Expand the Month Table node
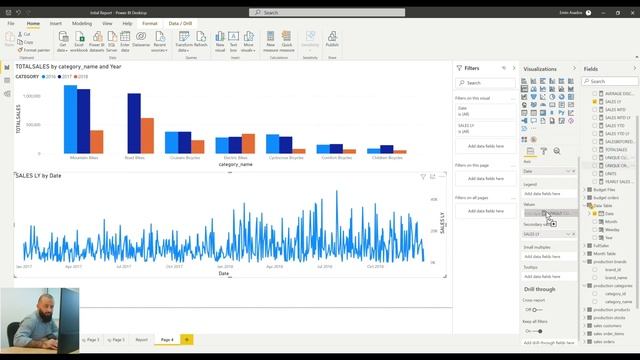The height and width of the screenshot is (360, 640). (584, 253)
